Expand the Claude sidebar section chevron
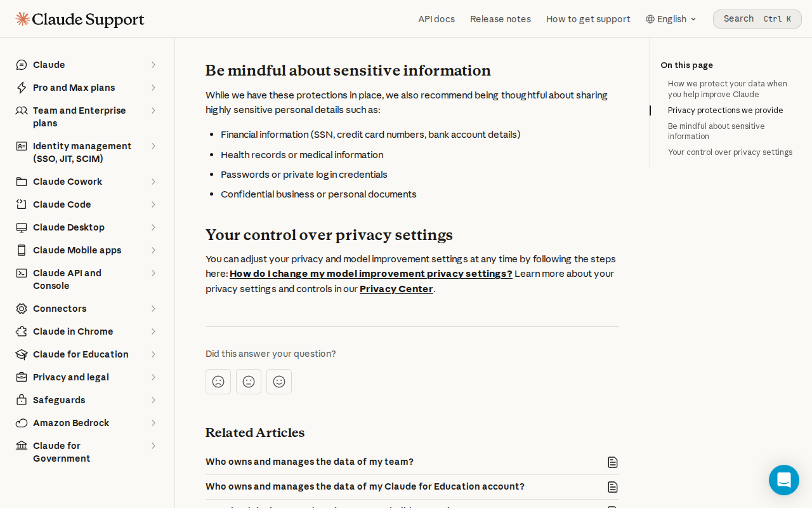The height and width of the screenshot is (508, 812). (153, 65)
